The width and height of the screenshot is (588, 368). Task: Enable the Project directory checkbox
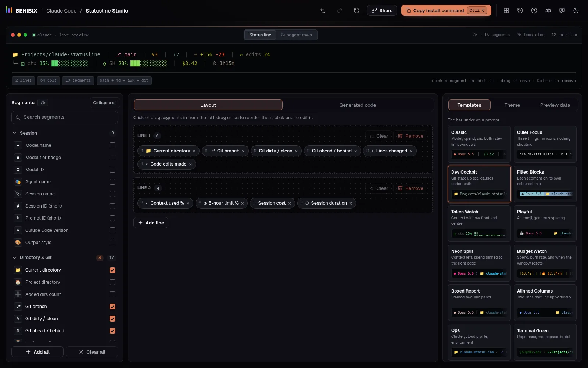point(112,282)
